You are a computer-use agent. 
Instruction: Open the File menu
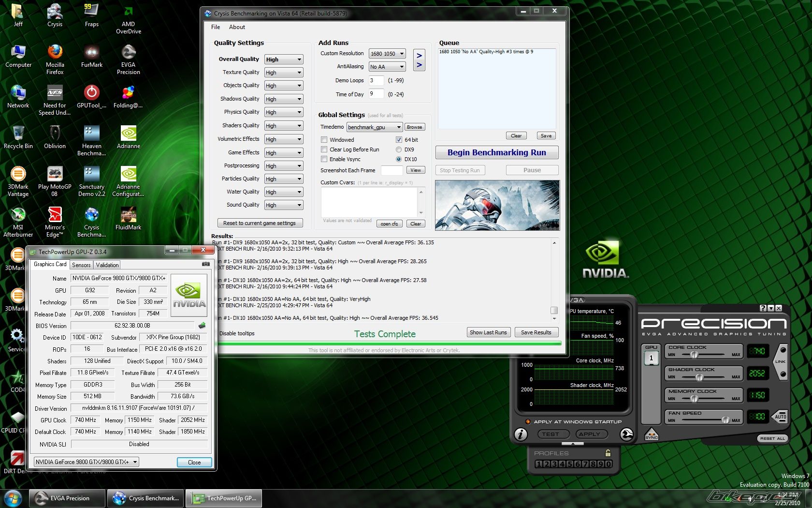click(x=216, y=27)
